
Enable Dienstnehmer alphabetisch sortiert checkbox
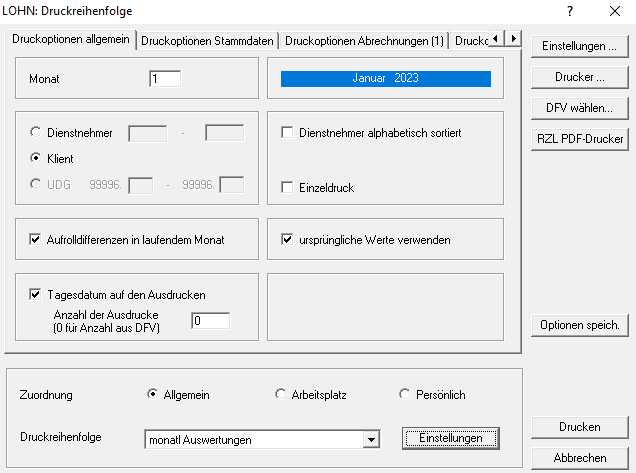click(288, 133)
